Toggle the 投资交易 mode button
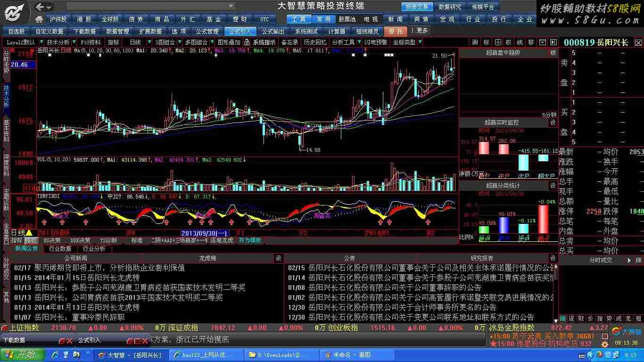The width and height of the screenshot is (644, 362). (417, 7)
